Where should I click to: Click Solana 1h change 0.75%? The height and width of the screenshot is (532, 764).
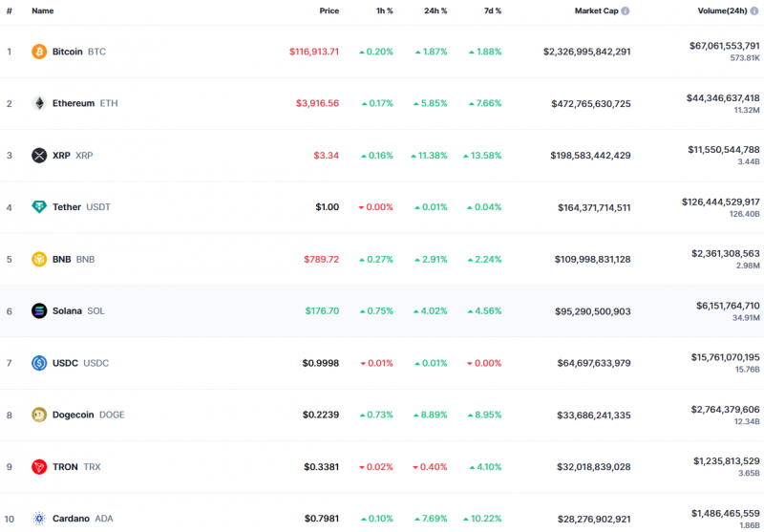click(376, 310)
